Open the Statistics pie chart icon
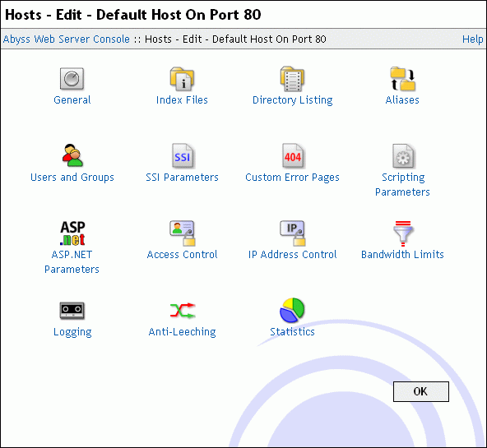 (292, 310)
